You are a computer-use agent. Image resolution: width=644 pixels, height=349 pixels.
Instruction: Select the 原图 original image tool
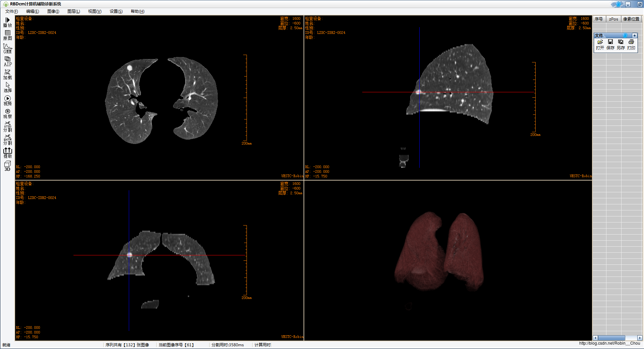[7, 36]
